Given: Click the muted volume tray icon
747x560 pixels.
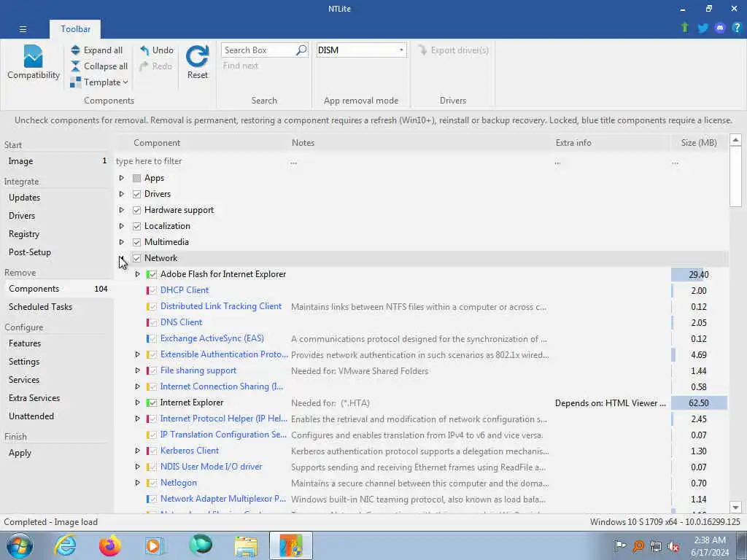Looking at the screenshot, I should click(x=673, y=546).
